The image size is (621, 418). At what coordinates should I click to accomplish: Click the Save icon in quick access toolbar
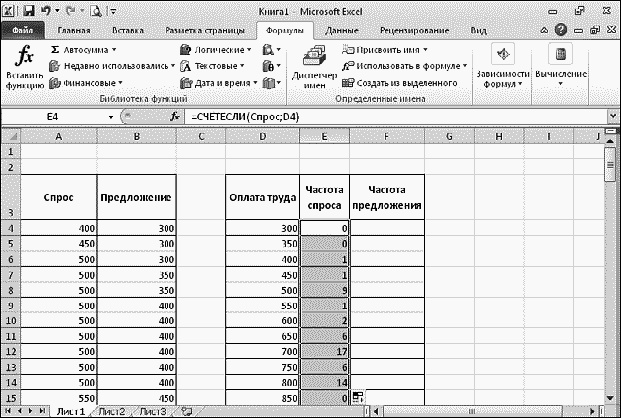pos(29,12)
